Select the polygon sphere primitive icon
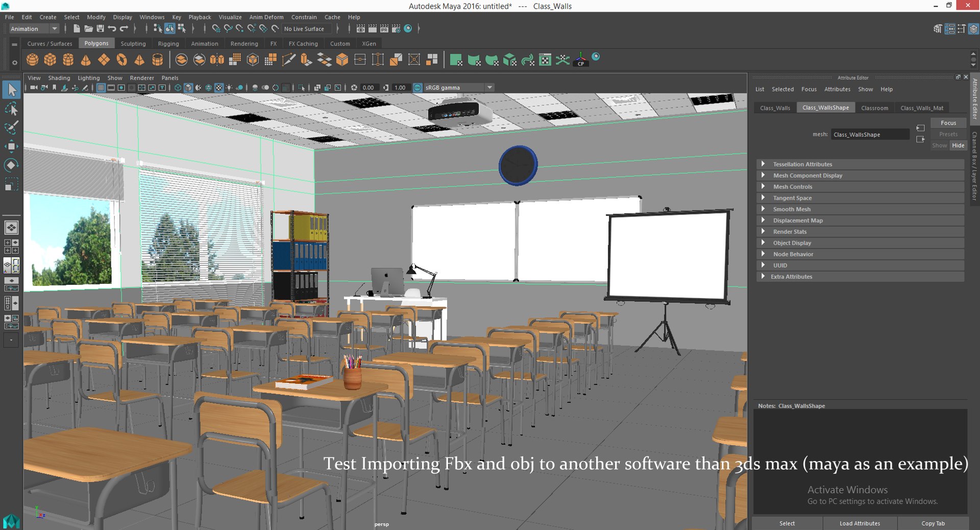This screenshot has height=530, width=980. (32, 60)
